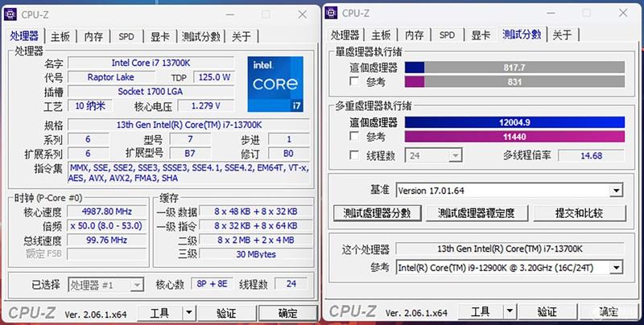The width and height of the screenshot is (644, 325).
Task: Click 核心电压 value 1.279 V
Action: point(206,105)
